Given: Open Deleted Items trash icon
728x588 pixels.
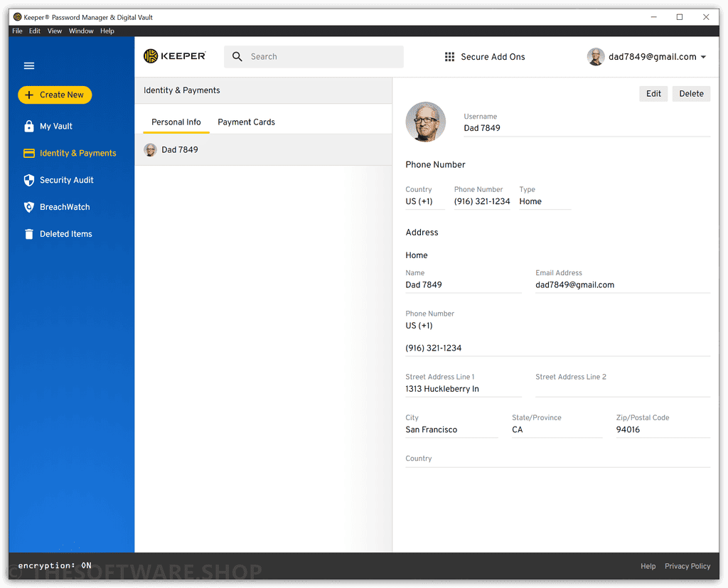Looking at the screenshot, I should tap(28, 234).
